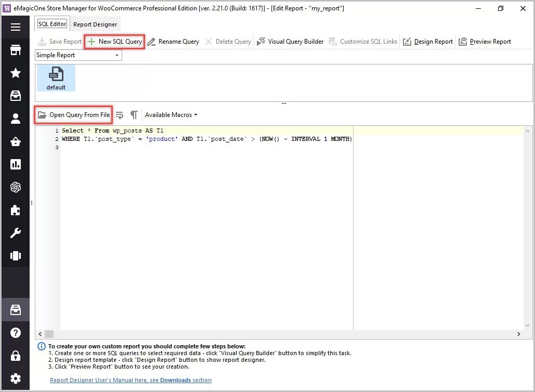Click the shopping basket sidebar icon
The width and height of the screenshot is (535, 392).
16,141
